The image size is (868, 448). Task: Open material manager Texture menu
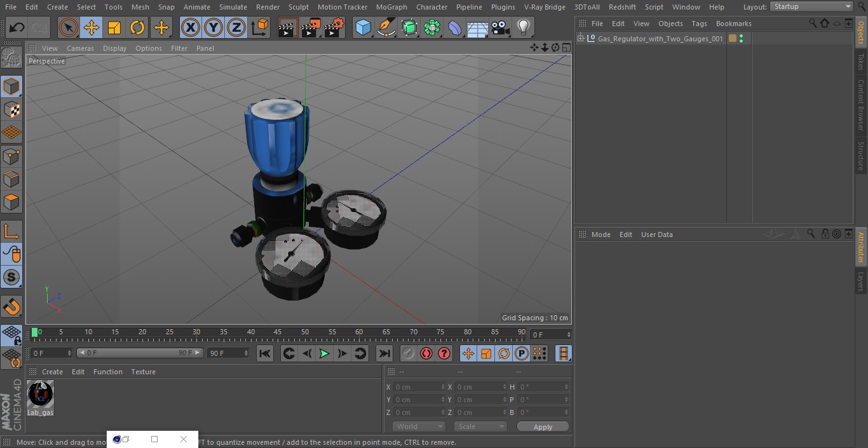point(143,372)
